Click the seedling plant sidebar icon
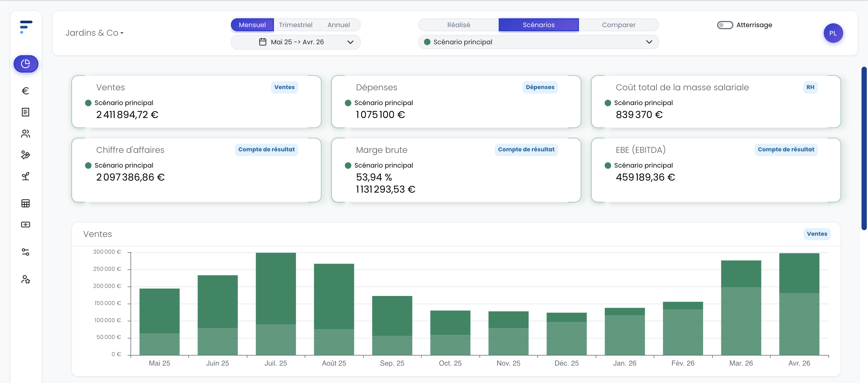The image size is (868, 383). click(26, 176)
